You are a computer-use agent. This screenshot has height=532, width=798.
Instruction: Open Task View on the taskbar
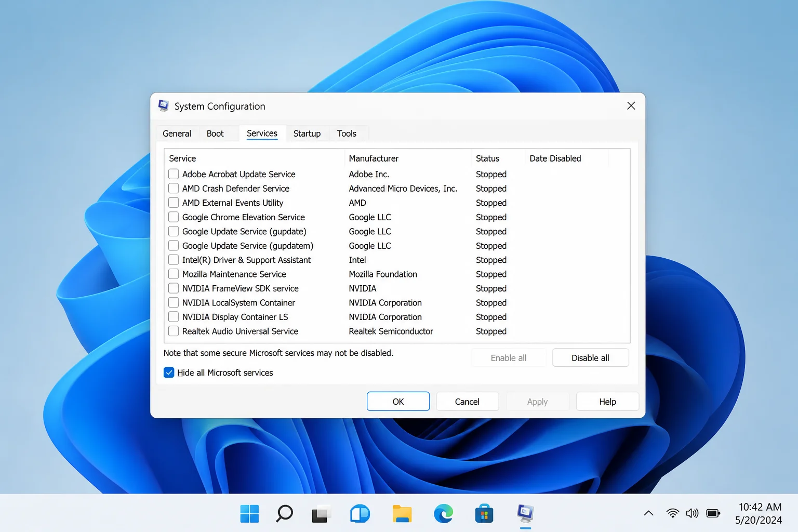(x=321, y=514)
